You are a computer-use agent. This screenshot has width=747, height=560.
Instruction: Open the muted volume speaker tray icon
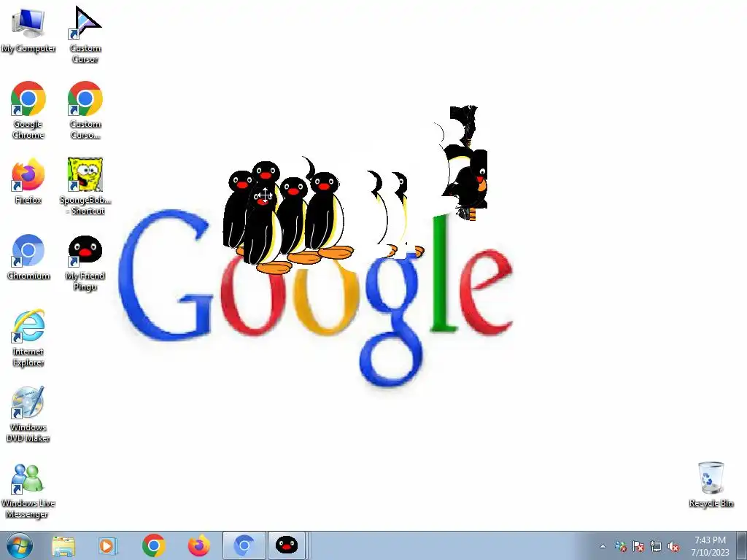coord(673,547)
